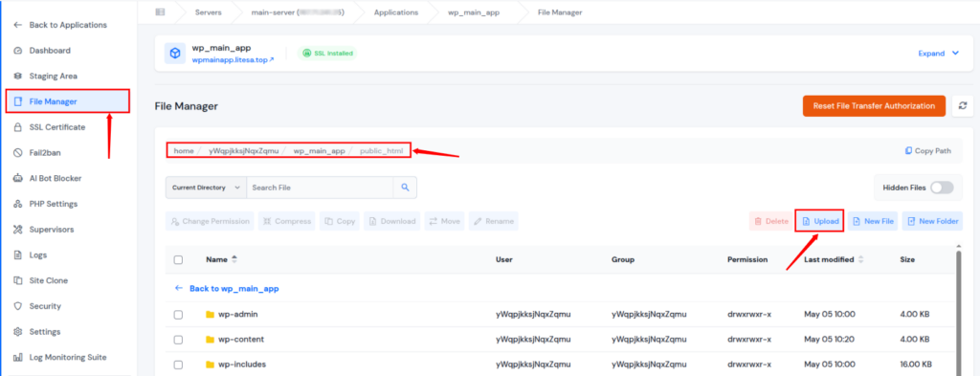The width and height of the screenshot is (980, 376).
Task: Toggle the Hidden Files switch
Action: [942, 188]
